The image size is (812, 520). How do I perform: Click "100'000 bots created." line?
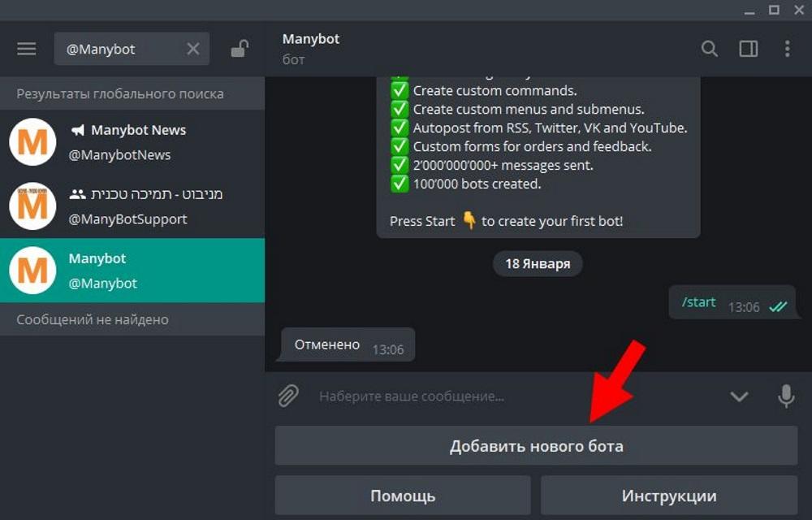[477, 184]
